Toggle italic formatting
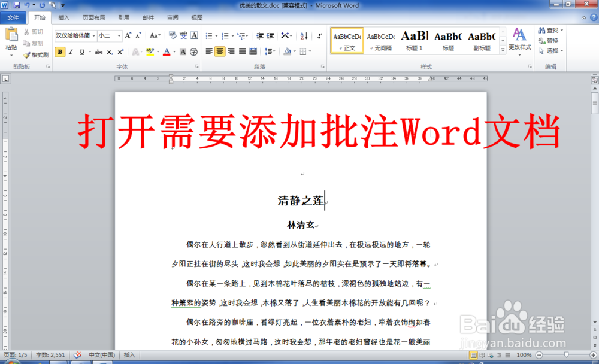 click(69, 52)
